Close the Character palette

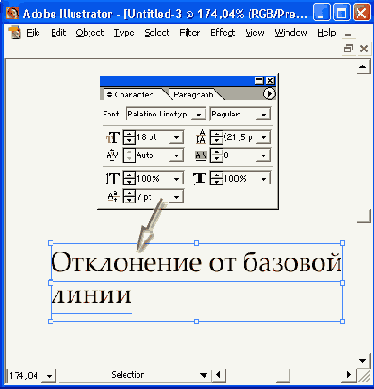pyautogui.click(x=270, y=81)
